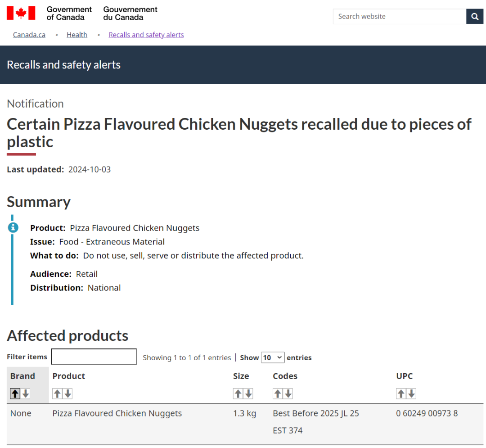Screen dimensions: 486x448
Task: Sort UPC column ascending
Action: click(x=401, y=394)
